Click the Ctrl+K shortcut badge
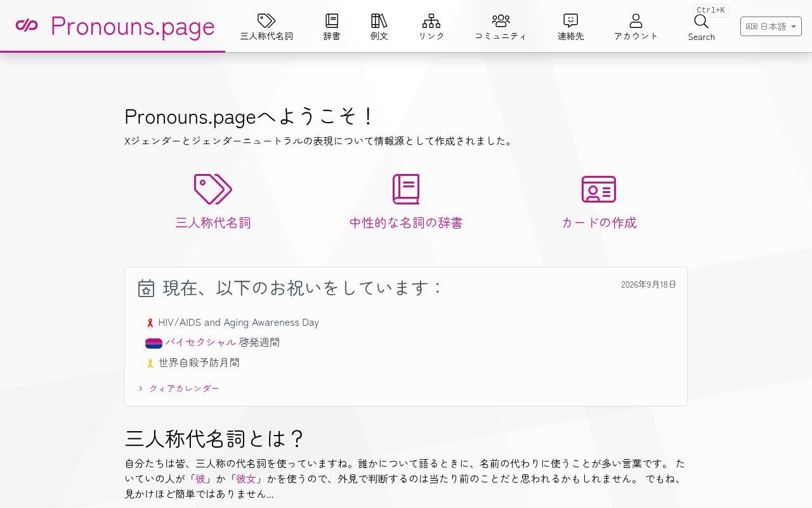The width and height of the screenshot is (812, 508). coord(710,10)
